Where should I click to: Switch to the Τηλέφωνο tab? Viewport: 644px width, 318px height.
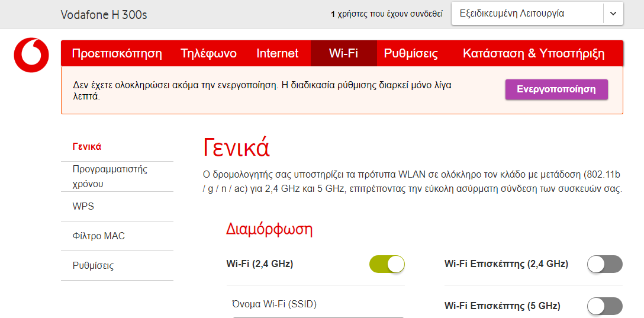coord(208,53)
